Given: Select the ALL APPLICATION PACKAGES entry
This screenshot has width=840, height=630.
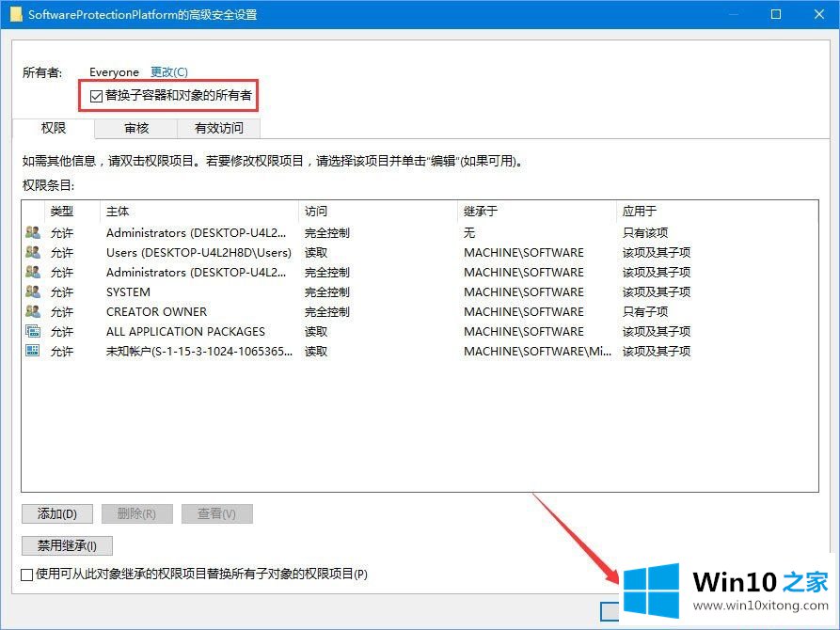Looking at the screenshot, I should (x=185, y=332).
